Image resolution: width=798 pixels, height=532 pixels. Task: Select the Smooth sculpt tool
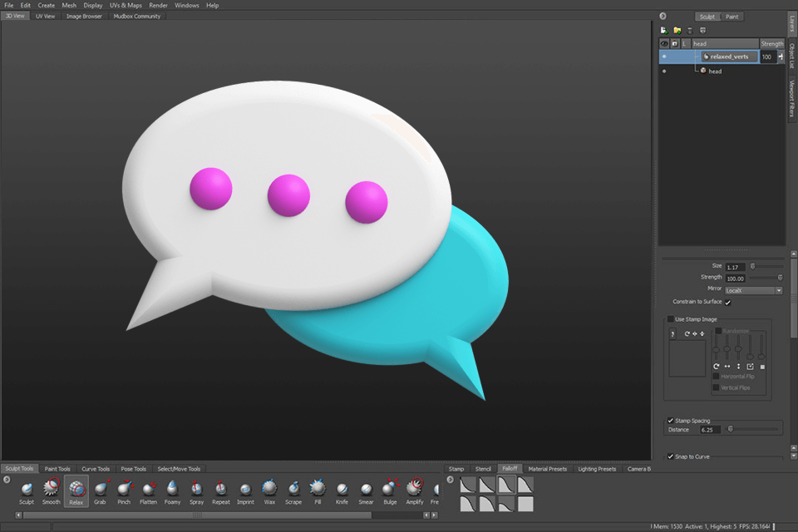[x=52, y=490]
